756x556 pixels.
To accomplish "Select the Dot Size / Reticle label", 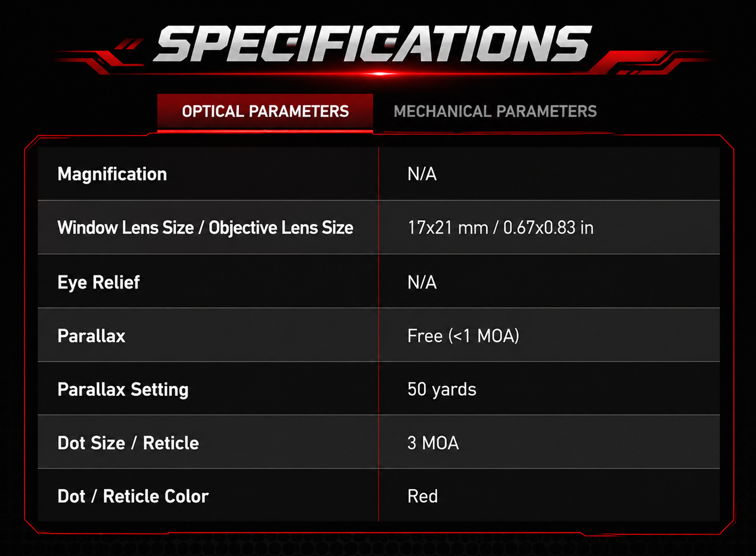I will tap(128, 443).
